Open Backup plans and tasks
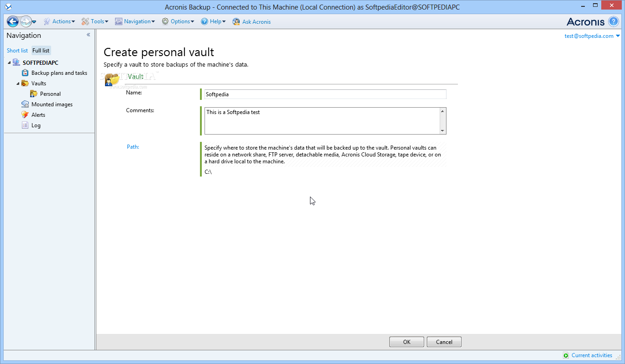The image size is (625, 364). pyautogui.click(x=59, y=73)
